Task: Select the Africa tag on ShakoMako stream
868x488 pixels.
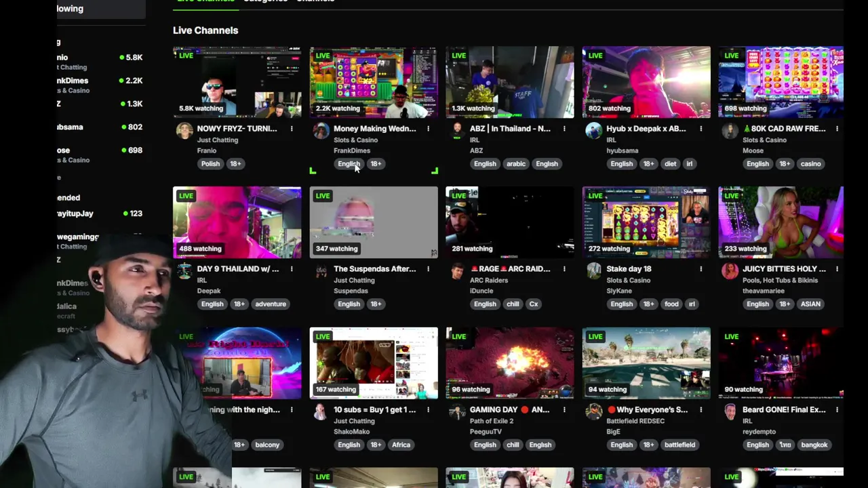Action: pyautogui.click(x=401, y=445)
